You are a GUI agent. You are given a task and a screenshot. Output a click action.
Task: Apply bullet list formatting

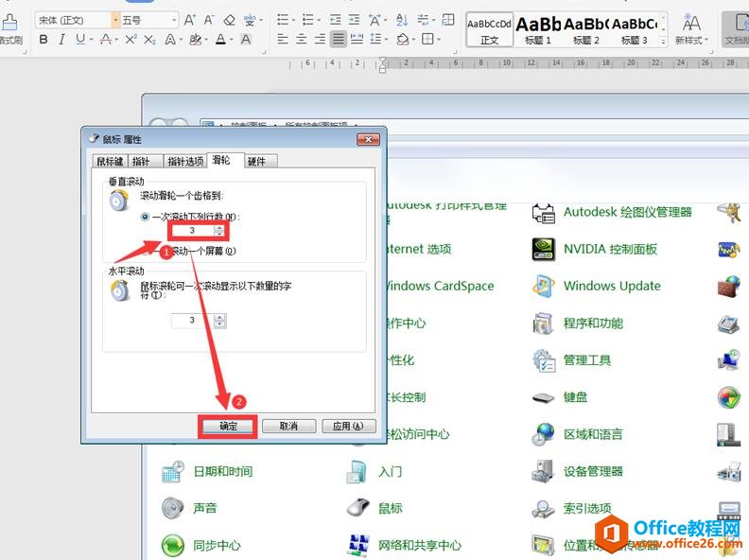pyautogui.click(x=283, y=20)
